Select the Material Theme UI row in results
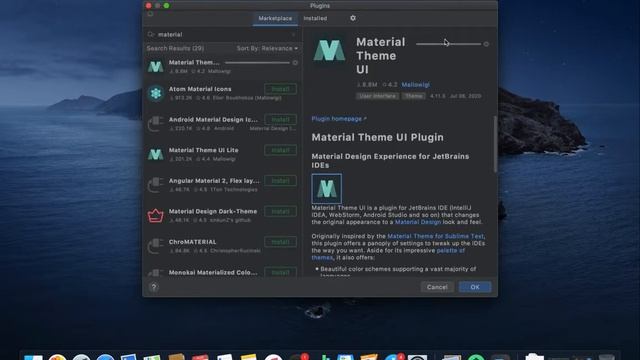Screen dimensions: 640x360 coord(222,66)
